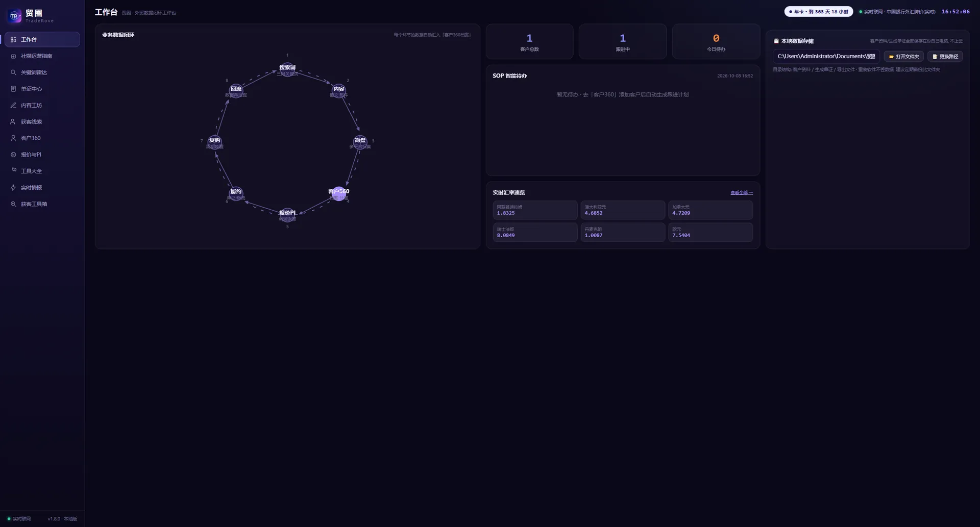This screenshot has width=980, height=527.
Task: Open 报价与PI via its sidebar icon
Action: [x=13, y=155]
